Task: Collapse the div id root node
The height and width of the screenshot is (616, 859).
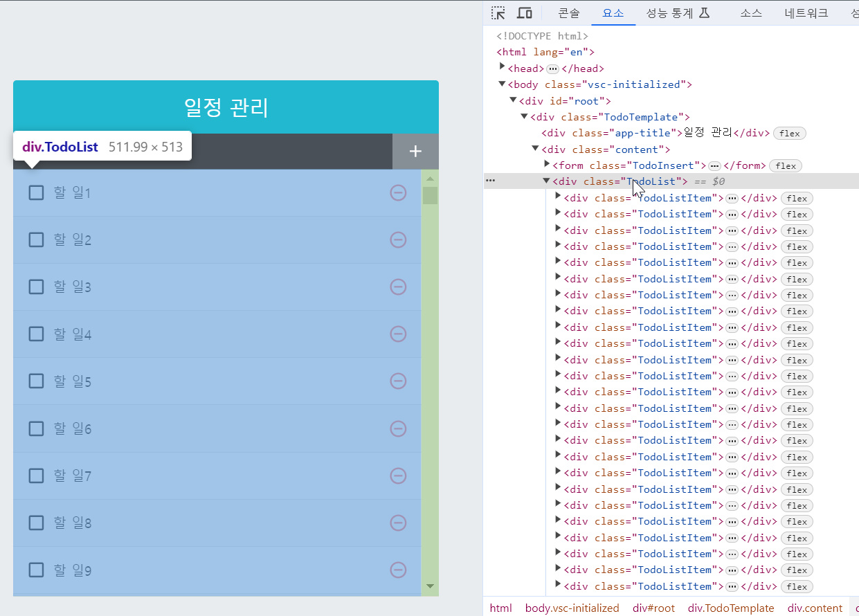Action: tap(513, 100)
